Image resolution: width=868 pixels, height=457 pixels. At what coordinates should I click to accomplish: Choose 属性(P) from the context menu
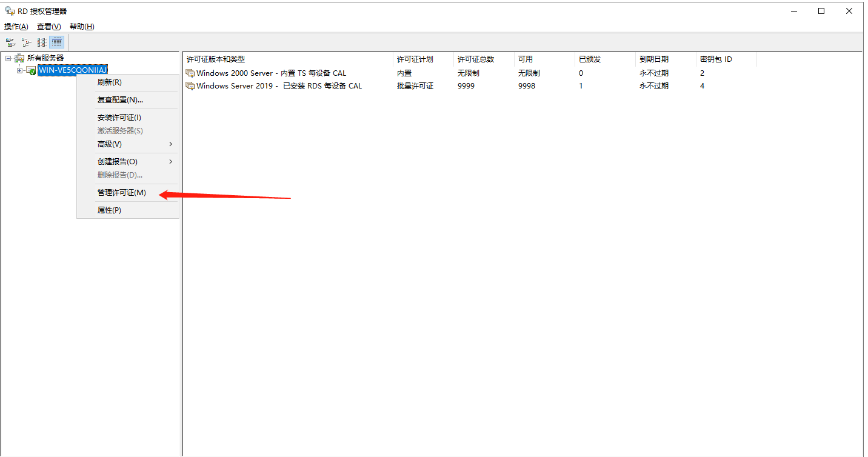point(128,210)
